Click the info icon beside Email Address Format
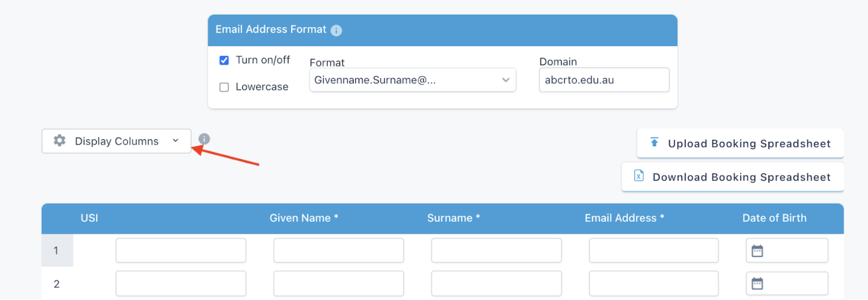The width and height of the screenshot is (868, 300). coord(336,31)
